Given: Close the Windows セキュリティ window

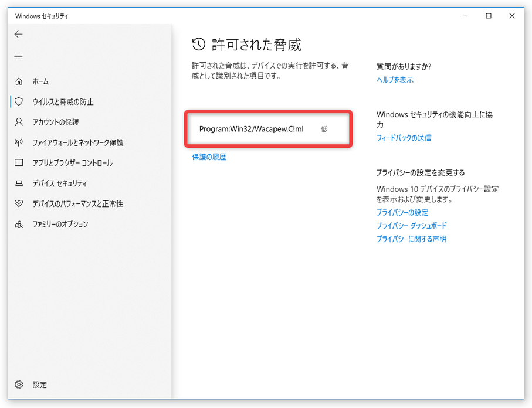Looking at the screenshot, I should (x=512, y=16).
